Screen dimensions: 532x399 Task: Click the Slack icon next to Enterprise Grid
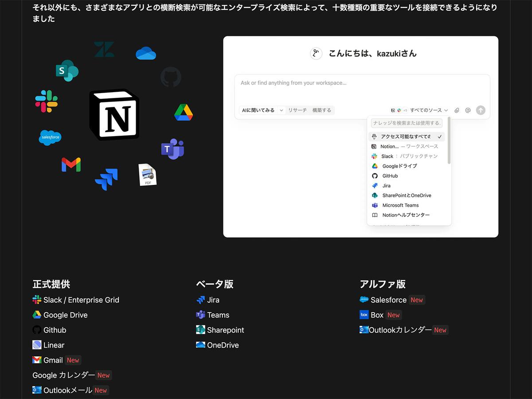37,300
